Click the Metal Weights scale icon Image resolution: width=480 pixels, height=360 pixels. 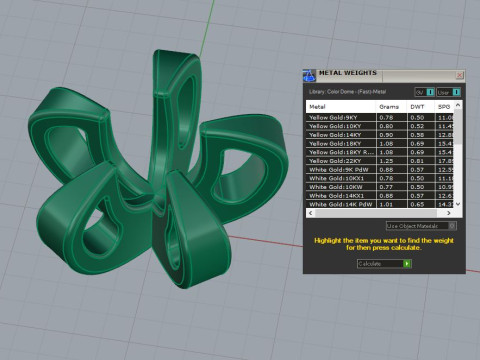pyautogui.click(x=309, y=76)
